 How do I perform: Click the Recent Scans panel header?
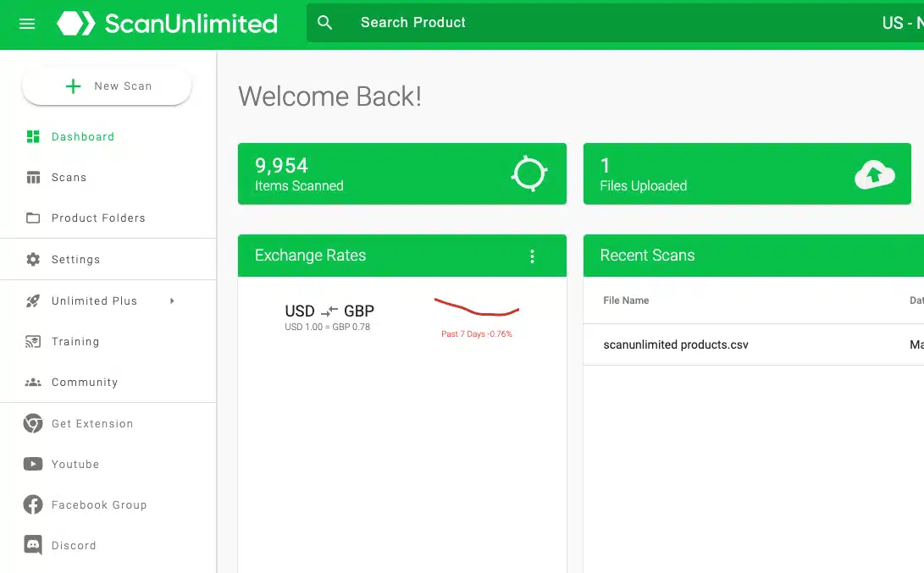pos(754,256)
